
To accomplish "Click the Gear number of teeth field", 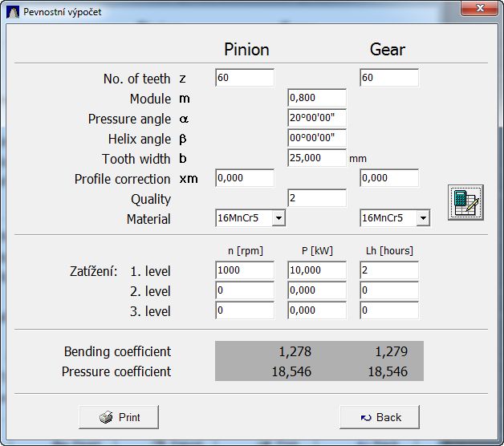I will pos(389,78).
